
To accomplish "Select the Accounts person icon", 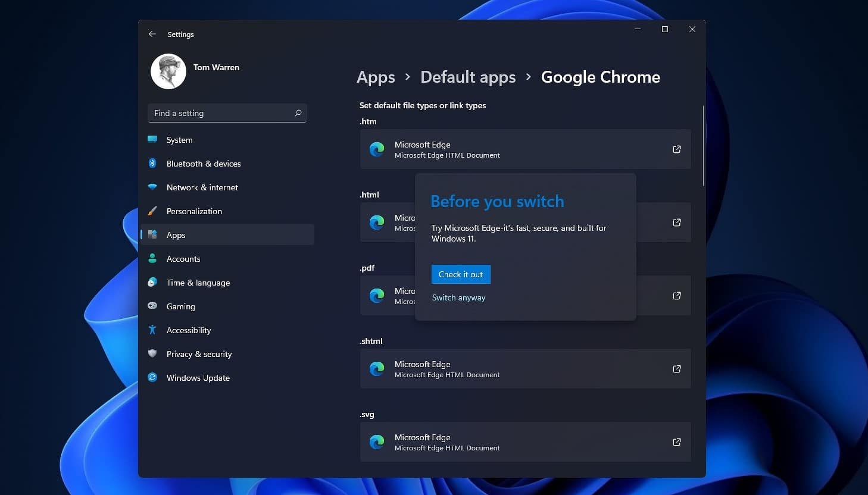I will 152,259.
